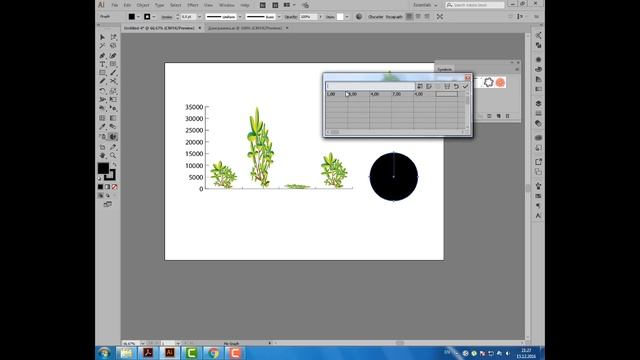The width and height of the screenshot is (640, 360).
Task: Open fill color dropdown in control bar
Action: 138,17
